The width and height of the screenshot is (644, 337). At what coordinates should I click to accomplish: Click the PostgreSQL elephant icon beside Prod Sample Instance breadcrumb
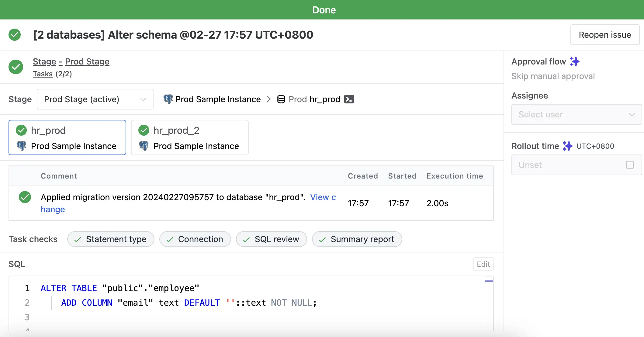[168, 99]
